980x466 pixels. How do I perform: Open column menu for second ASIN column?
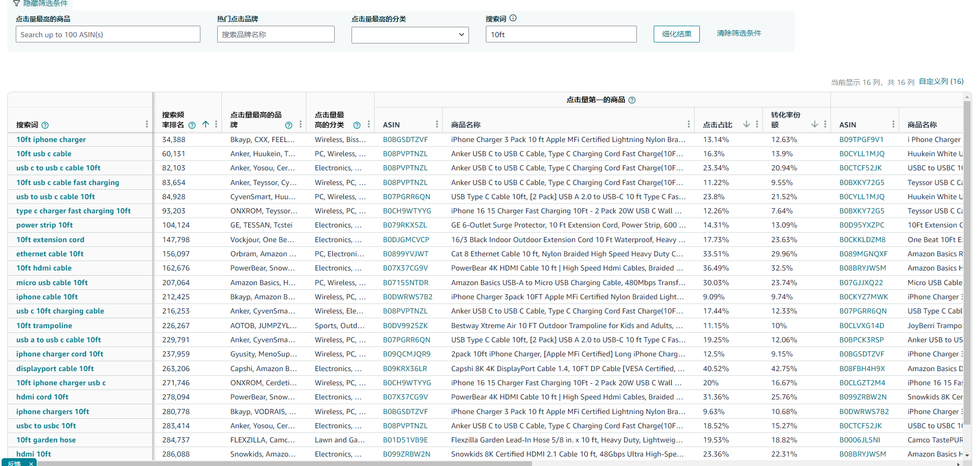tap(893, 124)
